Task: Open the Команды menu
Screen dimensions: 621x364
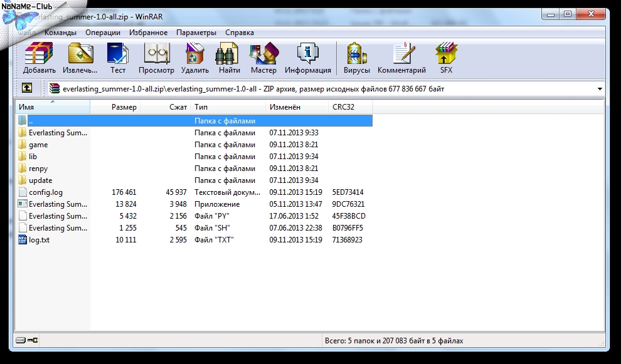Action: click(60, 33)
